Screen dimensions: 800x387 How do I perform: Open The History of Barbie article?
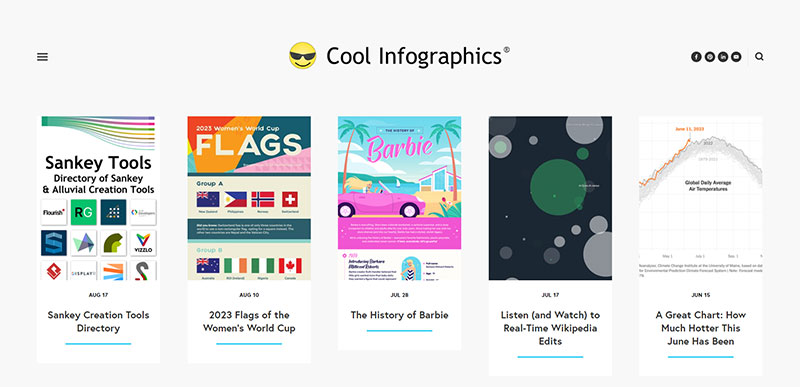pyautogui.click(x=399, y=315)
